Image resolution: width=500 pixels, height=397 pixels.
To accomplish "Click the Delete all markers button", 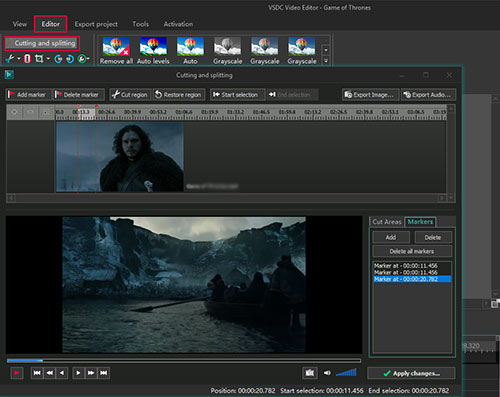I will [x=412, y=251].
